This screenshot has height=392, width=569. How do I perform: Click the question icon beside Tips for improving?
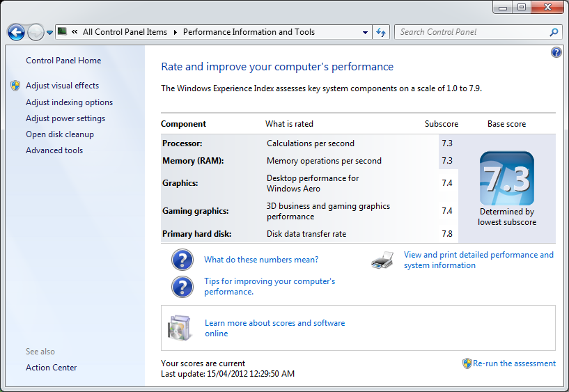(182, 287)
